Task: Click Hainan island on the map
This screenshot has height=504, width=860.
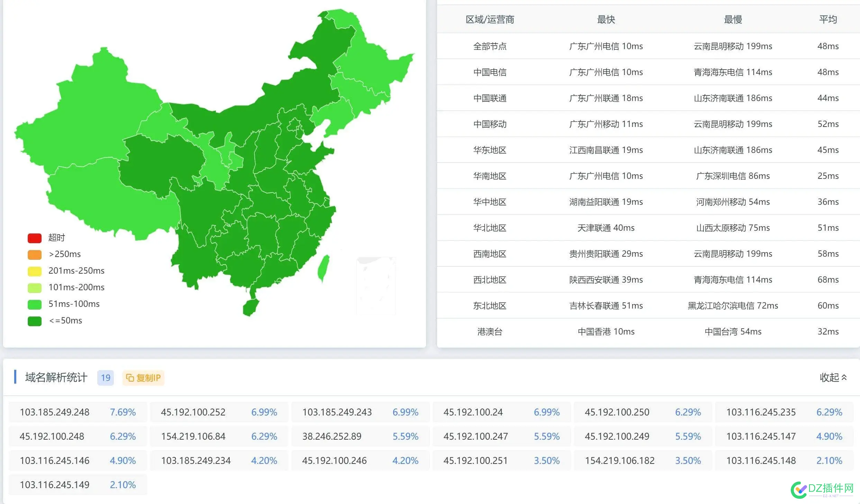Action: 251,307
